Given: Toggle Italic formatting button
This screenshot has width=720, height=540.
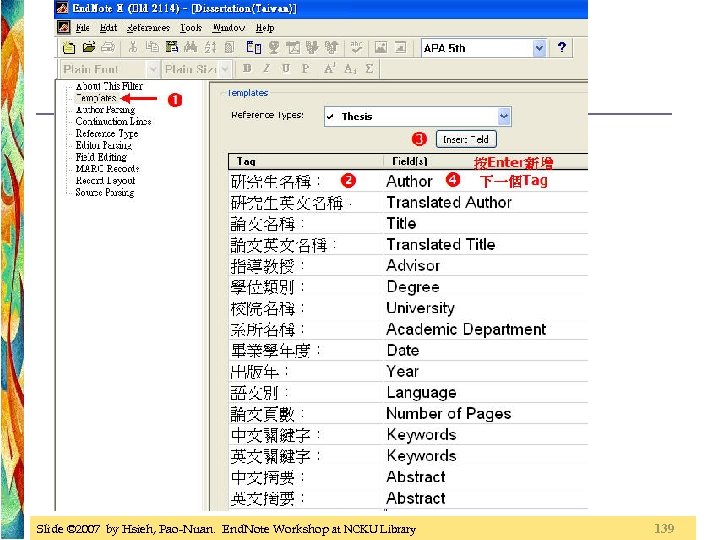Looking at the screenshot, I should (x=266, y=69).
